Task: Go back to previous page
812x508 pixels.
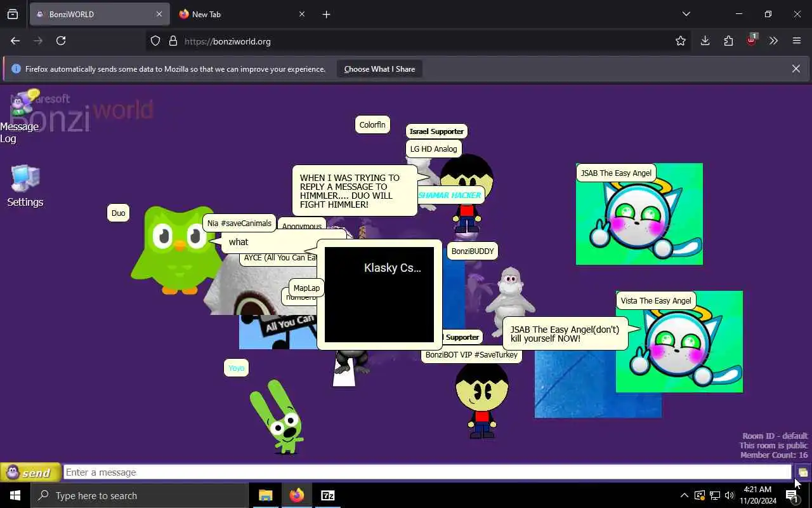Action: (15, 41)
